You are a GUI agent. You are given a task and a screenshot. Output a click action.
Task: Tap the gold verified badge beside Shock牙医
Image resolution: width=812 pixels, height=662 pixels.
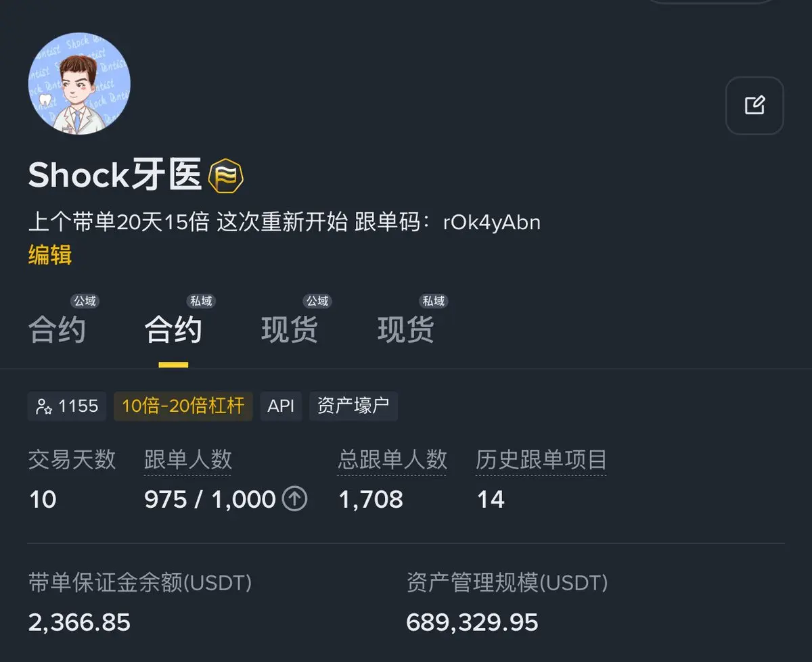225,176
